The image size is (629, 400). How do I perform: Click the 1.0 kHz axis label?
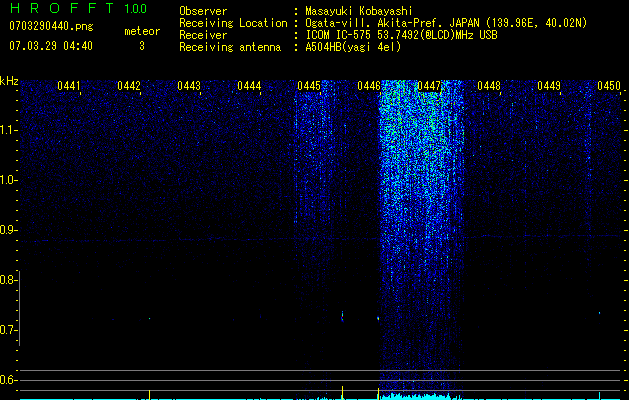(x=8, y=180)
